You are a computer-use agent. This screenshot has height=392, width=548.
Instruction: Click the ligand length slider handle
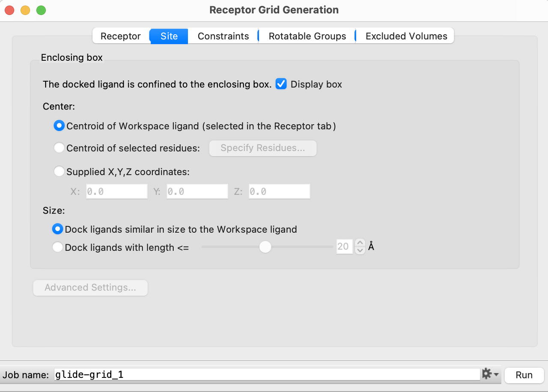click(x=265, y=247)
